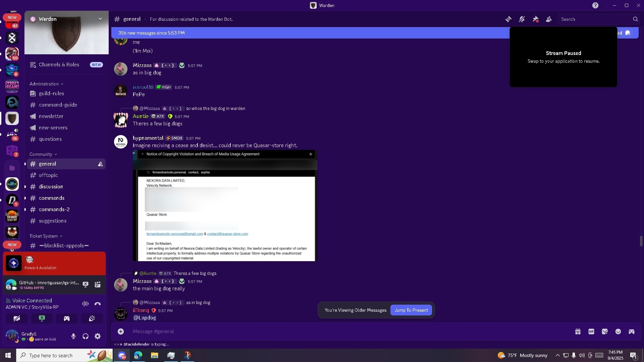Open User Settings gear icon
Viewport: 644px width, 362px height.
pyautogui.click(x=98, y=336)
